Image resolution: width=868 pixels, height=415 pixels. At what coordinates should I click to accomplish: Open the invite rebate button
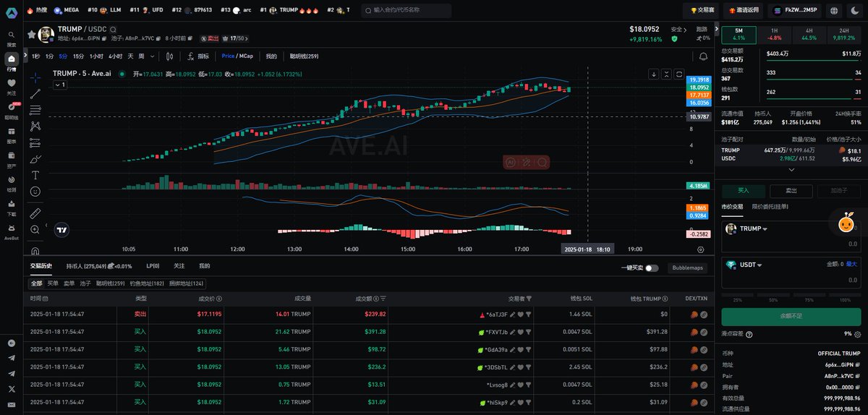coord(744,11)
